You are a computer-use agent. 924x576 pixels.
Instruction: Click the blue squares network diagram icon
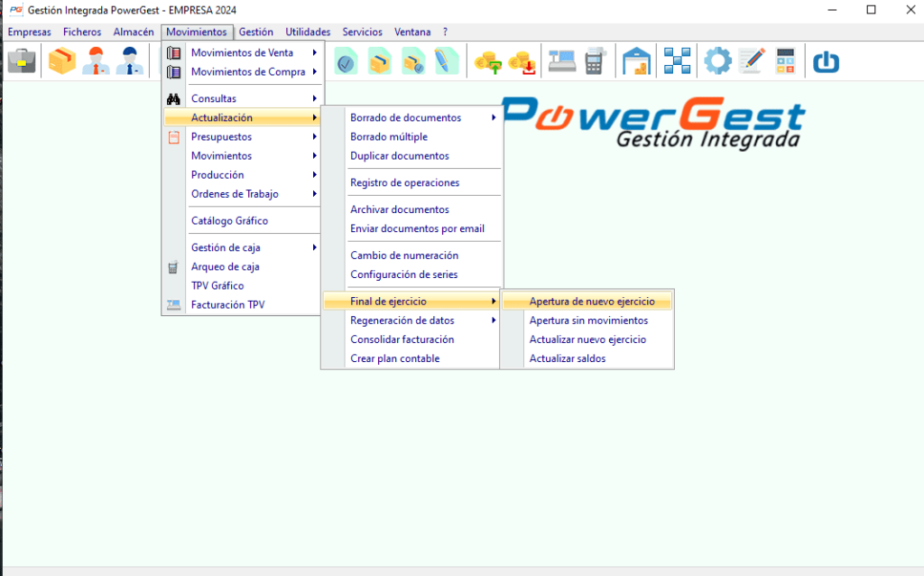click(x=677, y=60)
